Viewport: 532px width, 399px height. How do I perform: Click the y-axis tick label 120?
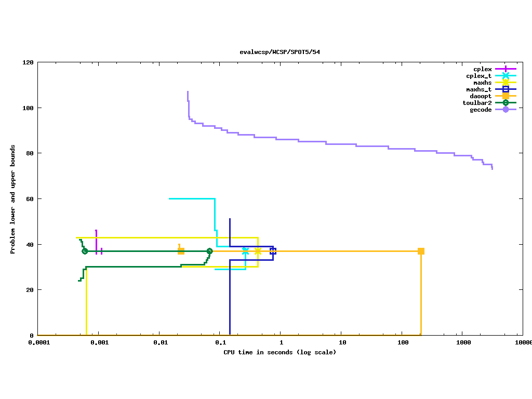[x=28, y=62]
